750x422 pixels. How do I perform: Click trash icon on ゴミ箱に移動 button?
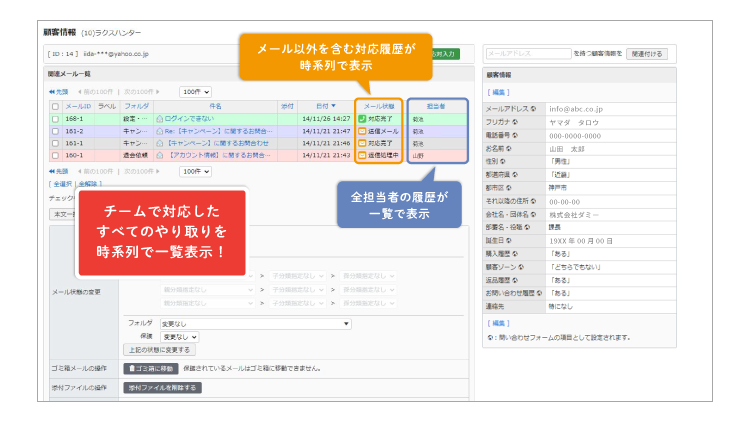tap(132, 368)
